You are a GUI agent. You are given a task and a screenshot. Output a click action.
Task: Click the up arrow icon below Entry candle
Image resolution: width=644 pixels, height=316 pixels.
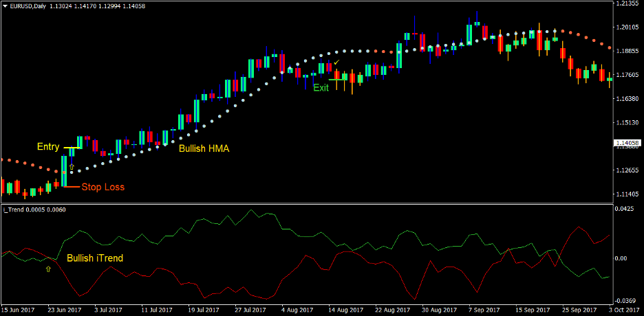point(72,166)
